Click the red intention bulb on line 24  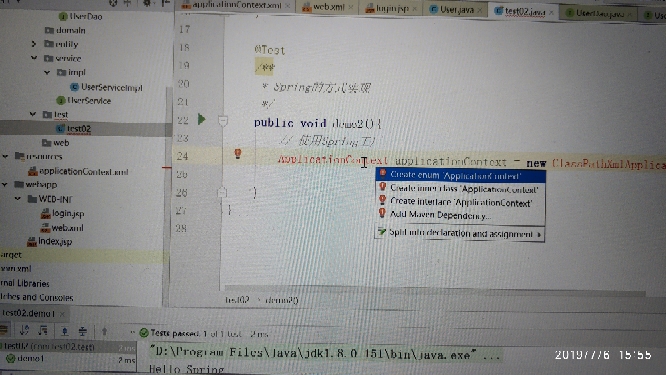[x=238, y=153]
